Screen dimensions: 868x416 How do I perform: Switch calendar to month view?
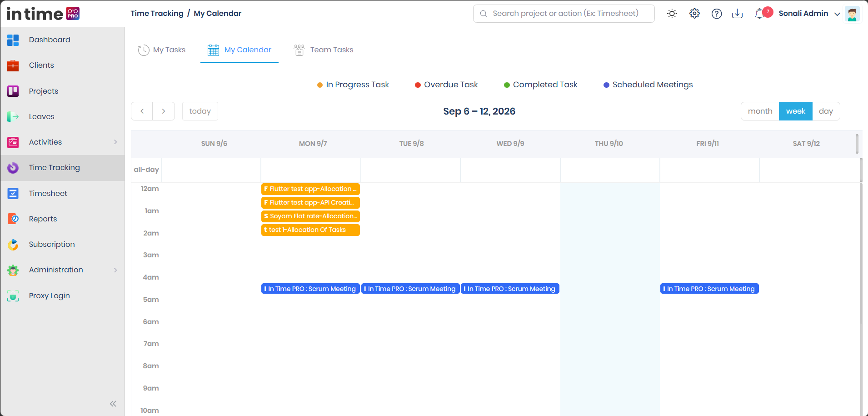[x=760, y=111]
